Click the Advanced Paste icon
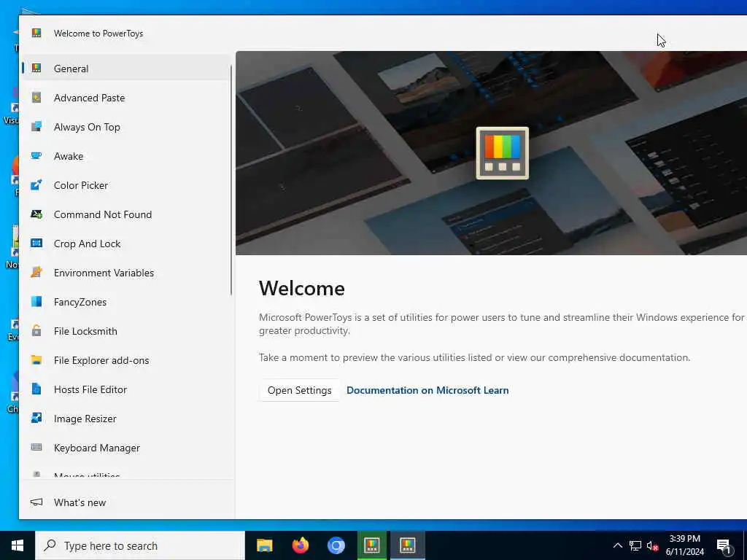The height and width of the screenshot is (560, 747). point(36,98)
